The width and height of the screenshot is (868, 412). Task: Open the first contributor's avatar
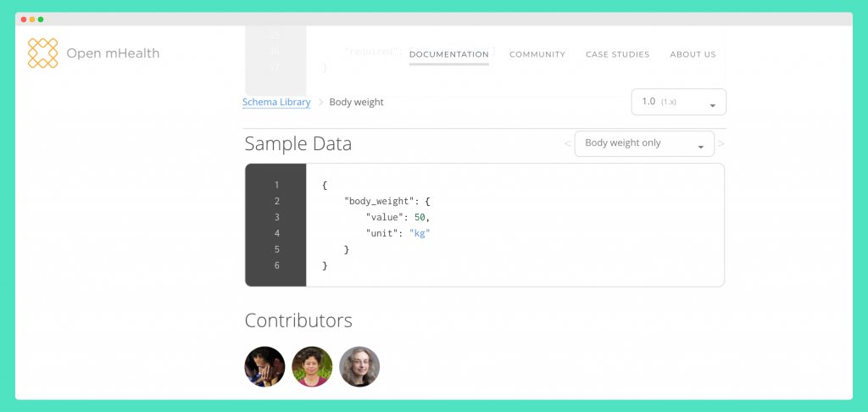click(264, 366)
